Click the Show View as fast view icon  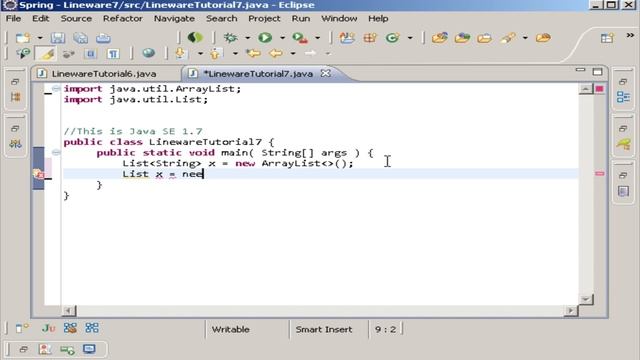21,328
